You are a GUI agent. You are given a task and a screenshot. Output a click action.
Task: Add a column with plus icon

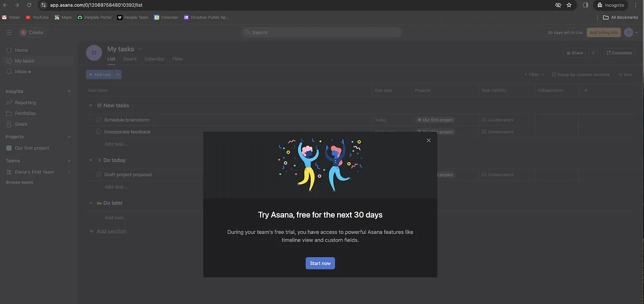click(x=586, y=91)
